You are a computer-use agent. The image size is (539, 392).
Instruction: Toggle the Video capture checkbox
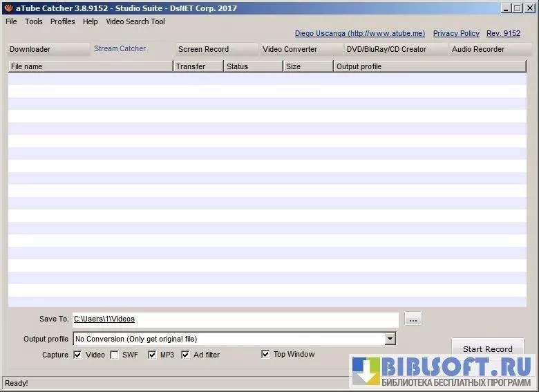[78, 355]
